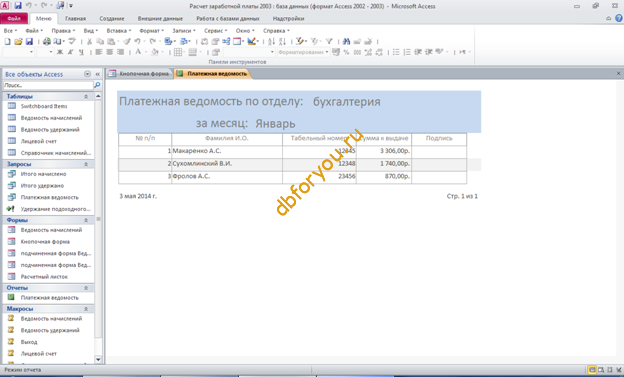Click Save in the quick access toolbar
The height and width of the screenshot is (377, 624).
(x=18, y=6)
